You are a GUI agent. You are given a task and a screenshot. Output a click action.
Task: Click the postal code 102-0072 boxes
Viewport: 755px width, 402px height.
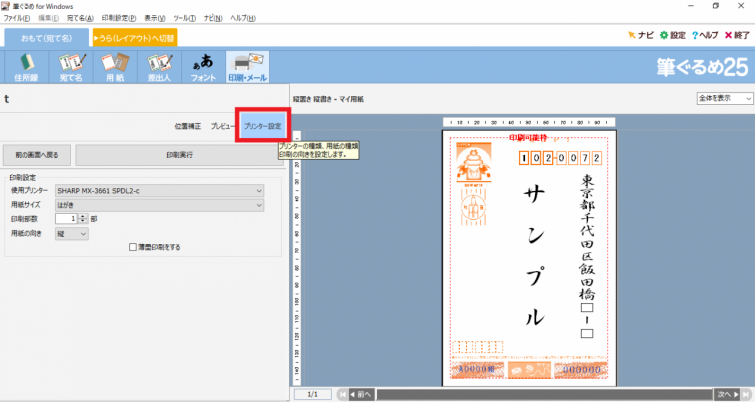(x=560, y=158)
